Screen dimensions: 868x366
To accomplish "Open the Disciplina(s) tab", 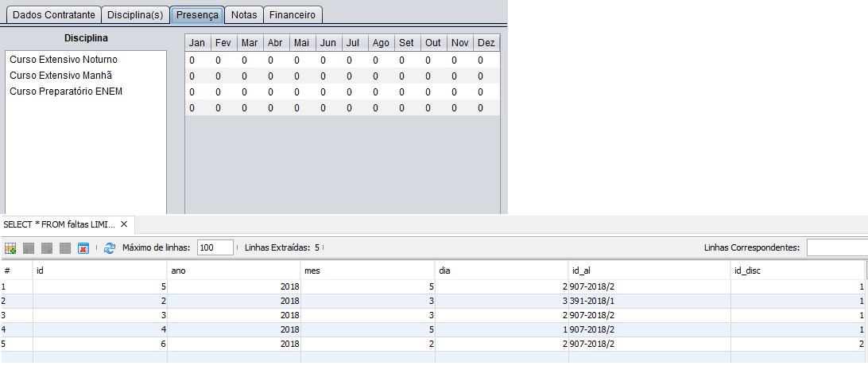I will click(135, 14).
